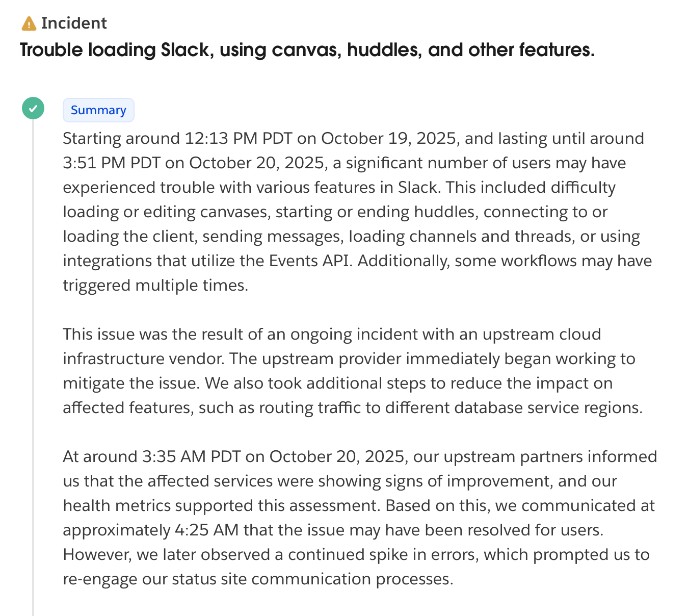688x616 pixels.
Task: Click the "infrastructure vendor" text
Action: tap(143, 359)
